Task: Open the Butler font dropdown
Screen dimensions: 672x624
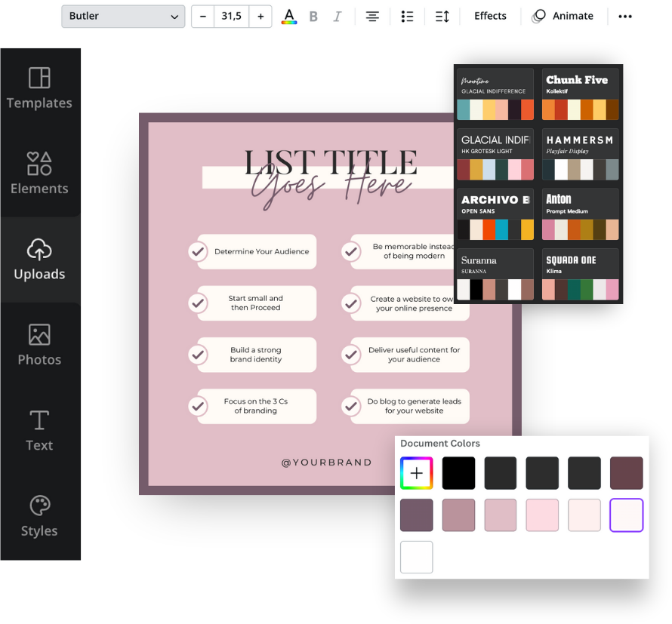Action: (123, 17)
